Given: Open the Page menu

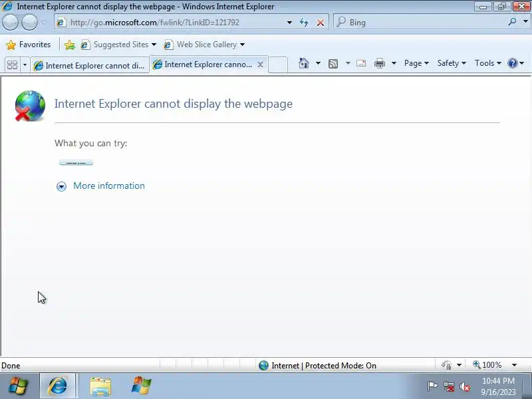Looking at the screenshot, I should coord(416,63).
